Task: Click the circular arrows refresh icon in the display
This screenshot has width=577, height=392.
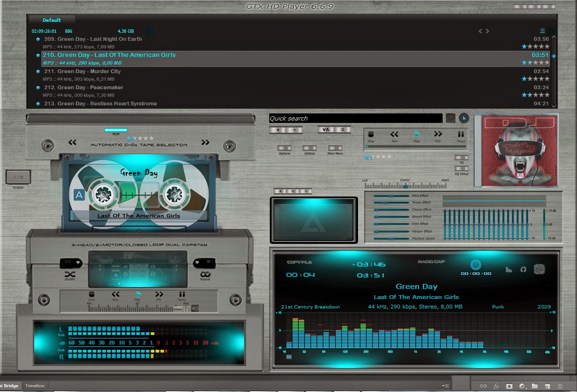Action: tap(523, 269)
